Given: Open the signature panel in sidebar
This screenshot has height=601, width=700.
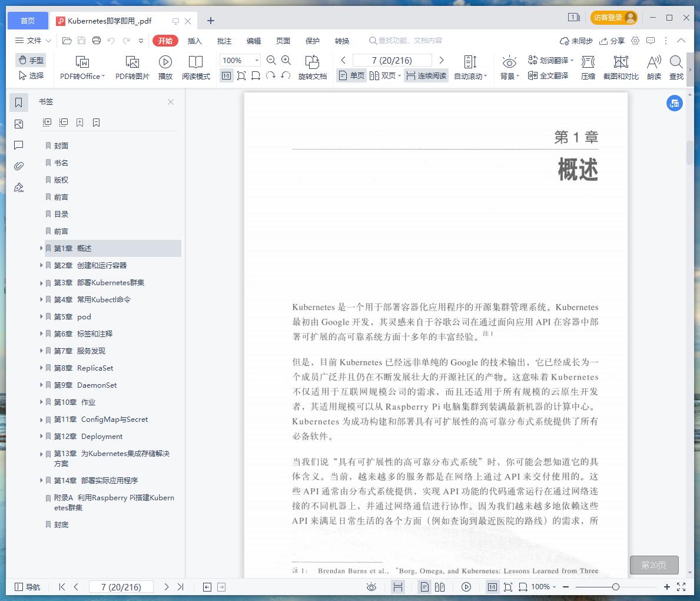Looking at the screenshot, I should 19,188.
